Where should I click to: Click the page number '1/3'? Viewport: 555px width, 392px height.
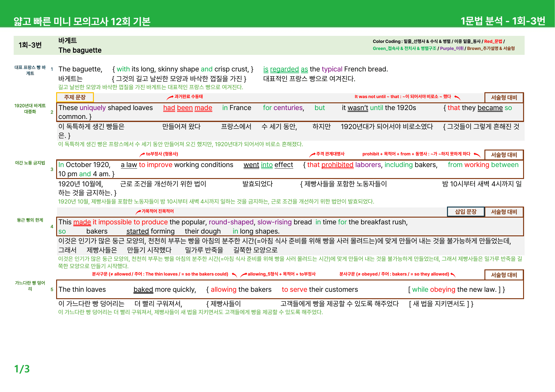(22, 369)
